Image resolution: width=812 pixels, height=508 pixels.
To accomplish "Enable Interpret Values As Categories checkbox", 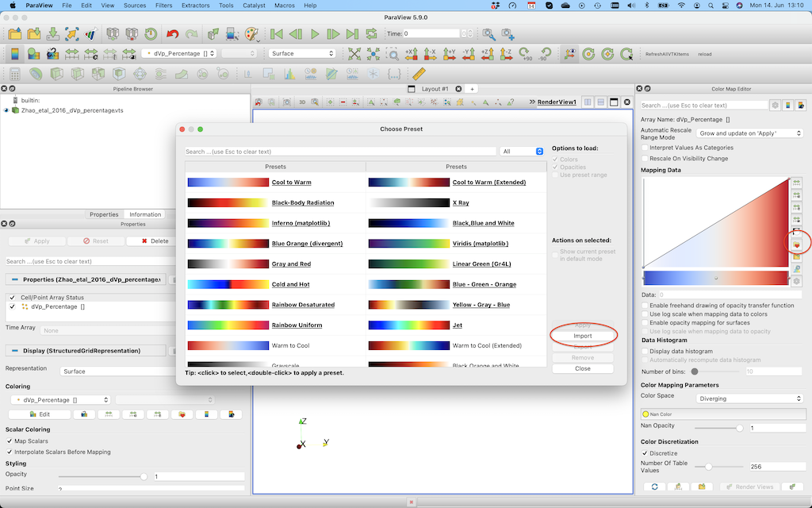I will [645, 148].
